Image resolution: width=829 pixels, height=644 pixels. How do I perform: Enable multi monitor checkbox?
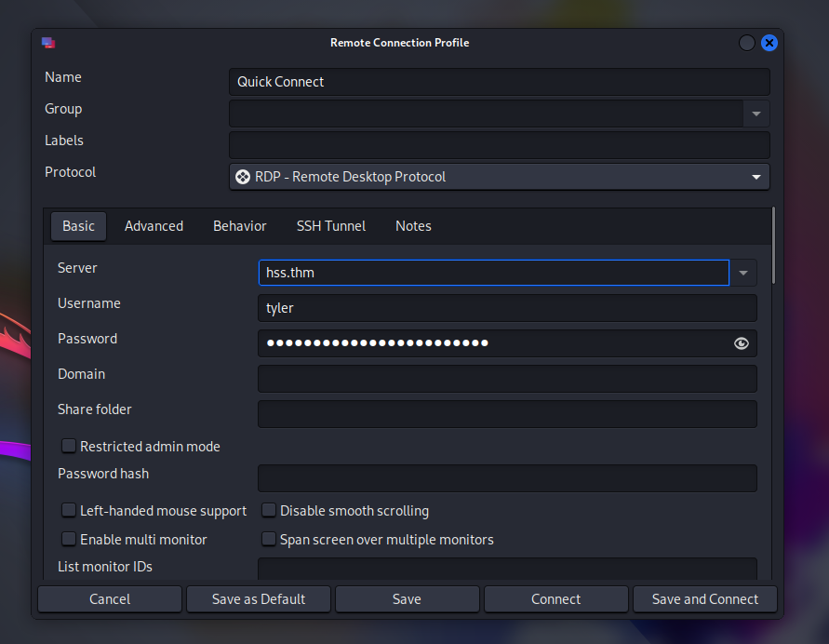point(69,540)
